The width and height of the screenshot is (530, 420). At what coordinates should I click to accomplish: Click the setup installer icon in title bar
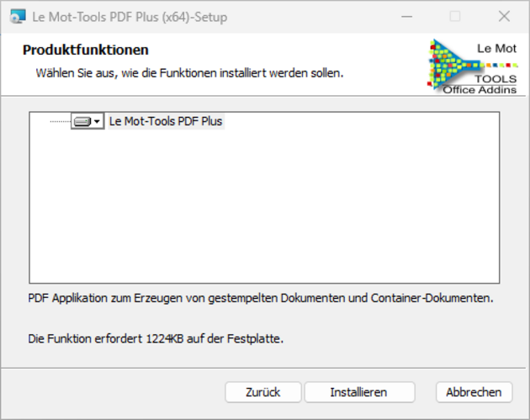(18, 17)
